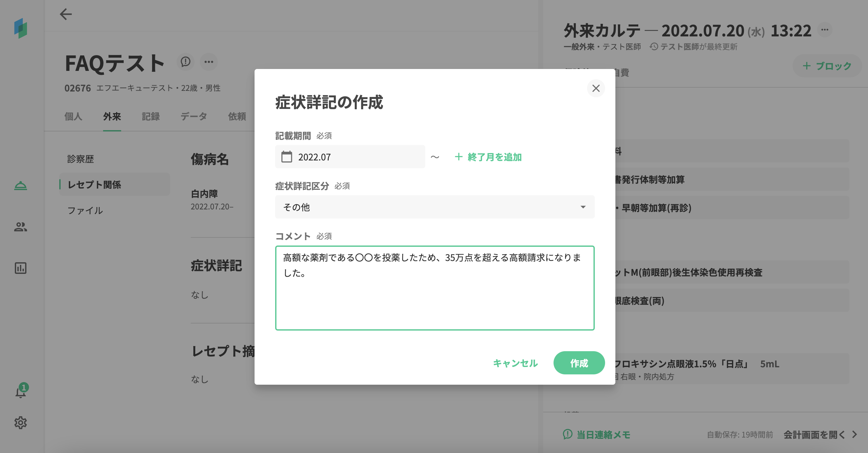Open the settings gear icon
The width and height of the screenshot is (868, 453).
[21, 423]
